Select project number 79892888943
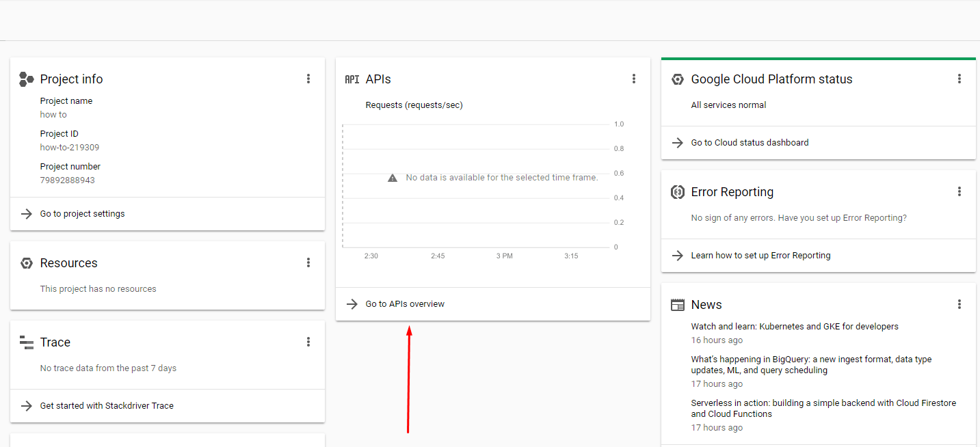The width and height of the screenshot is (980, 447). point(68,180)
